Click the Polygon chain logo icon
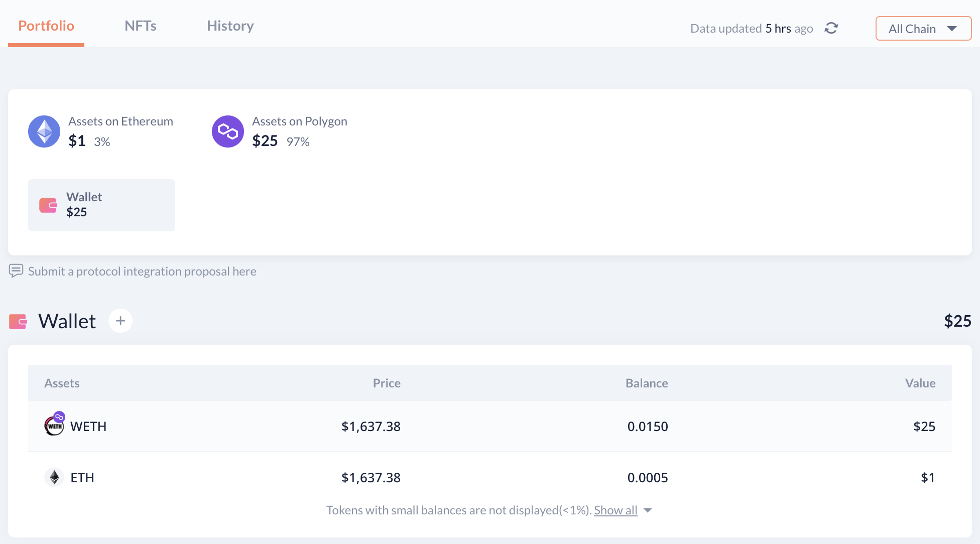Screen dimensions: 980x544 pyautogui.click(x=228, y=131)
